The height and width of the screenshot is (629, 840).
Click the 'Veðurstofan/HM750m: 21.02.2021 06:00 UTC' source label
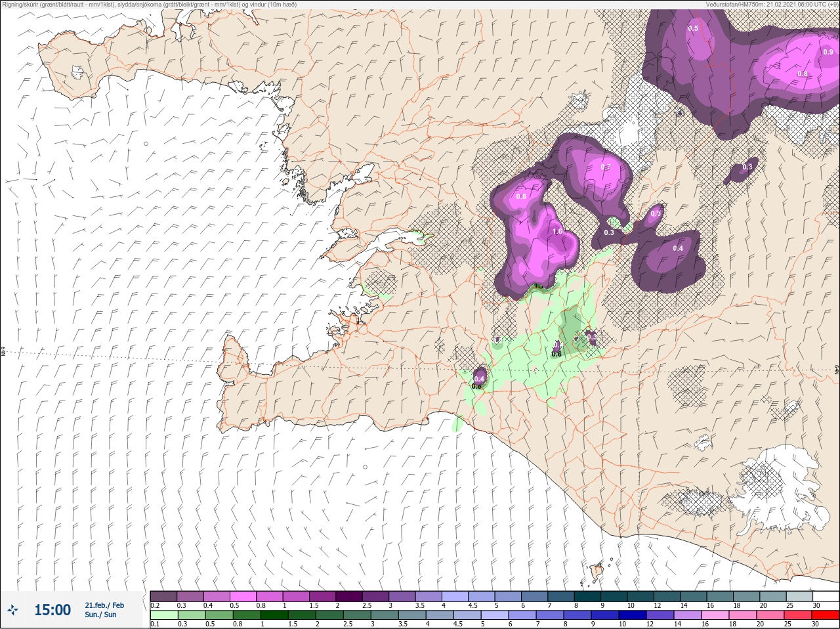click(x=771, y=5)
